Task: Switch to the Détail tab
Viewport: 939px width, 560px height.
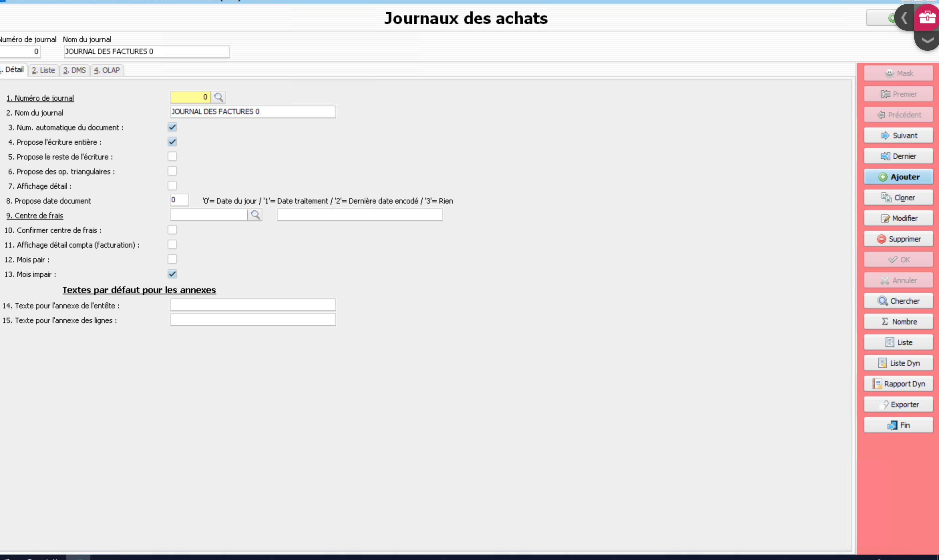Action: (x=13, y=70)
